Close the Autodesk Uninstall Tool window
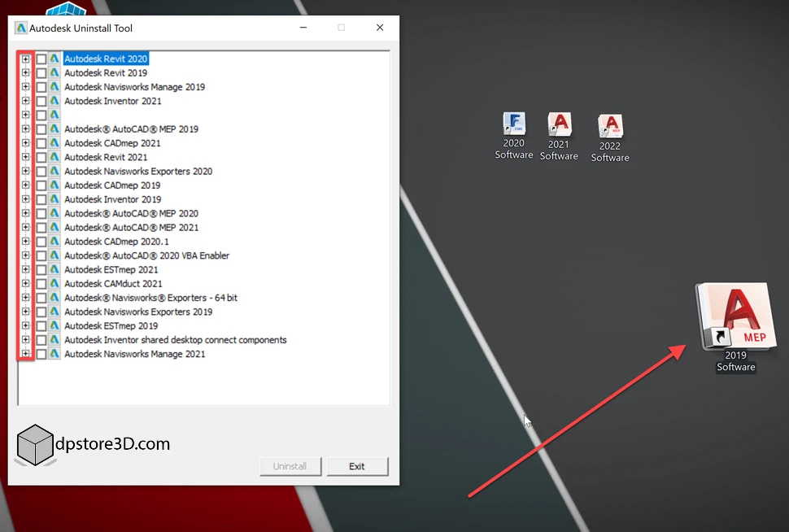The image size is (789, 532). [x=380, y=28]
